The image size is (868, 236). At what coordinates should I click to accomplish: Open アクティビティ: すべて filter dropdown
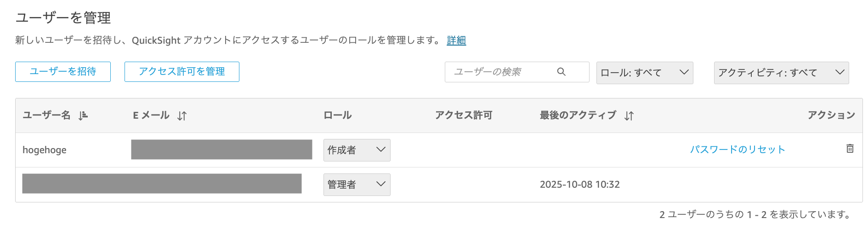781,73
